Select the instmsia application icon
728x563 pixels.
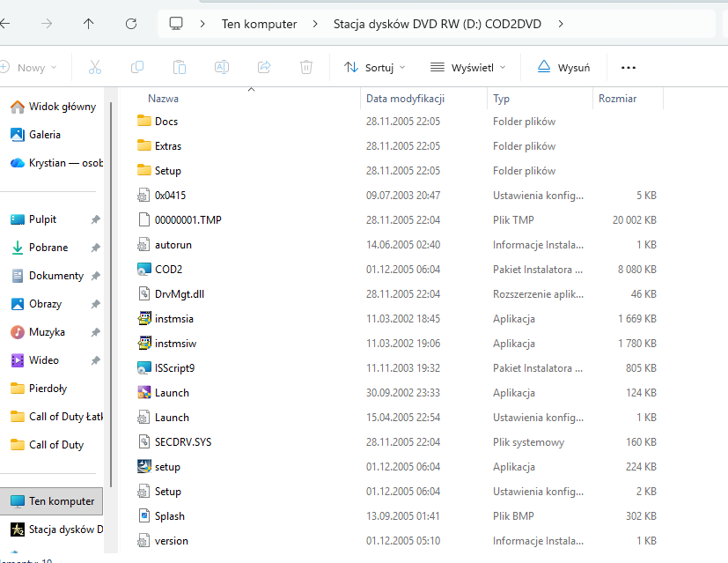[x=144, y=318]
